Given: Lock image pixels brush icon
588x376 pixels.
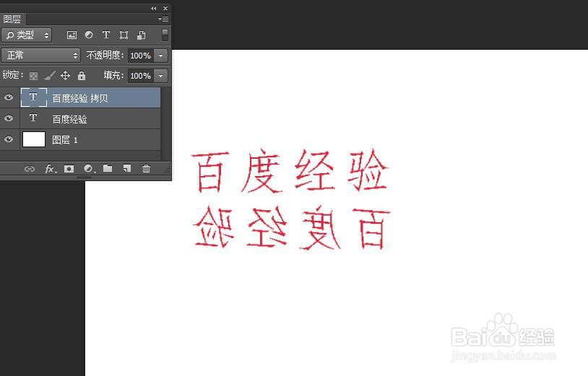Looking at the screenshot, I should [50, 76].
